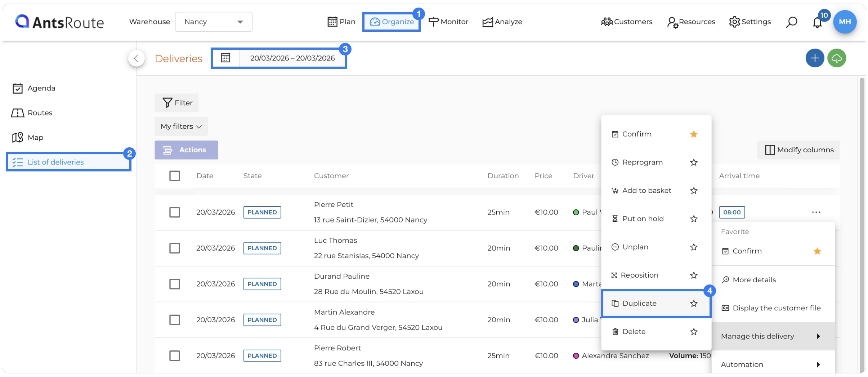Screen dimensions: 868x377
Task: Click the Modify columns button
Action: pos(798,150)
